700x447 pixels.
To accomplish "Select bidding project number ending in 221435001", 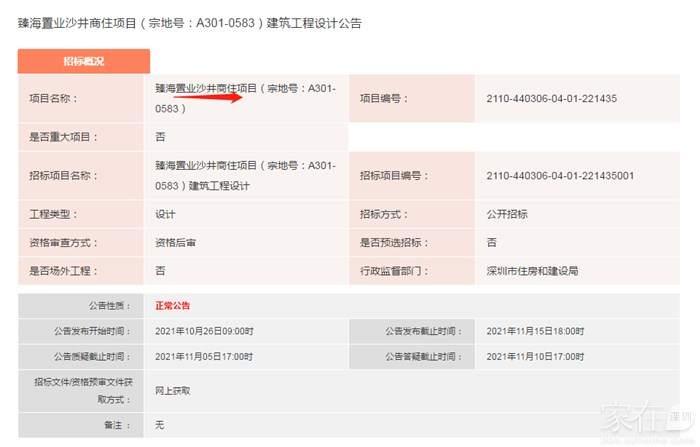I will pos(560,175).
